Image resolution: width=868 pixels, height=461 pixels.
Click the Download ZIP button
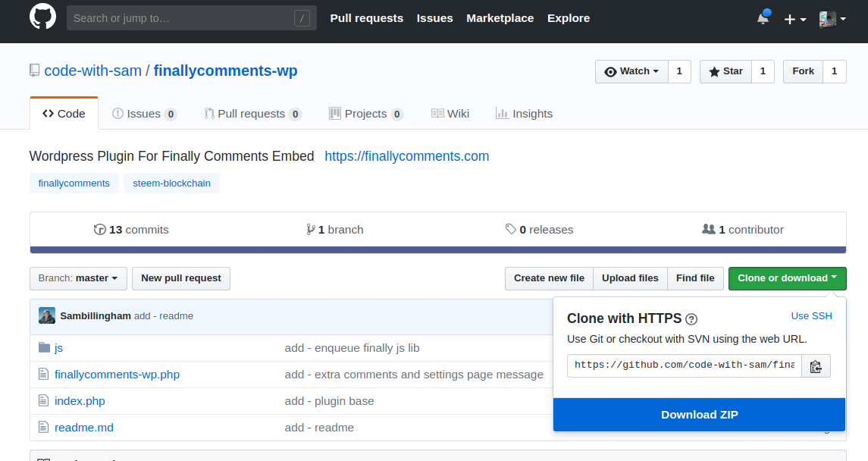(x=699, y=415)
